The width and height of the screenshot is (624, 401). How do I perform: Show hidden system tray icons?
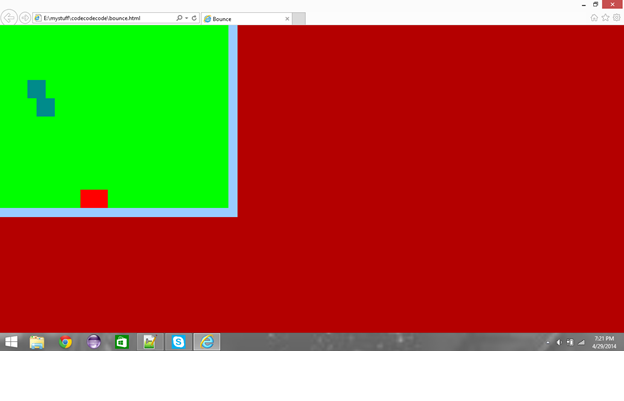[548, 343]
